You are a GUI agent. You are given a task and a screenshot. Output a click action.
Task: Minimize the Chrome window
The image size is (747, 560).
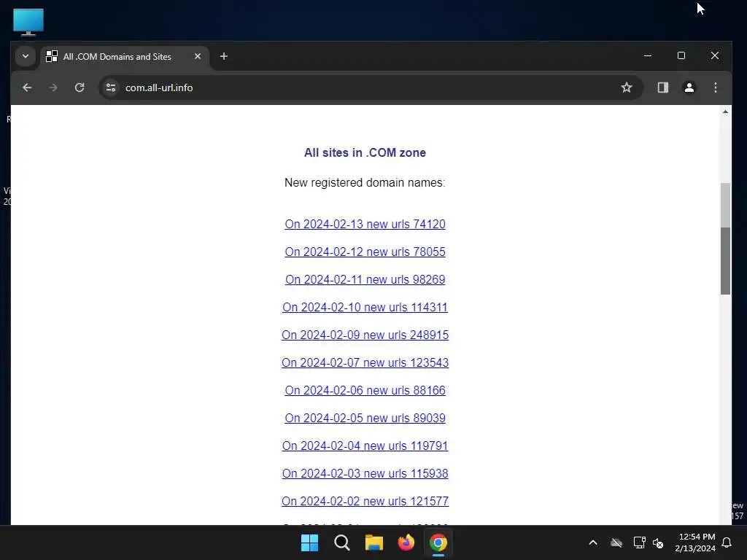[648, 55]
